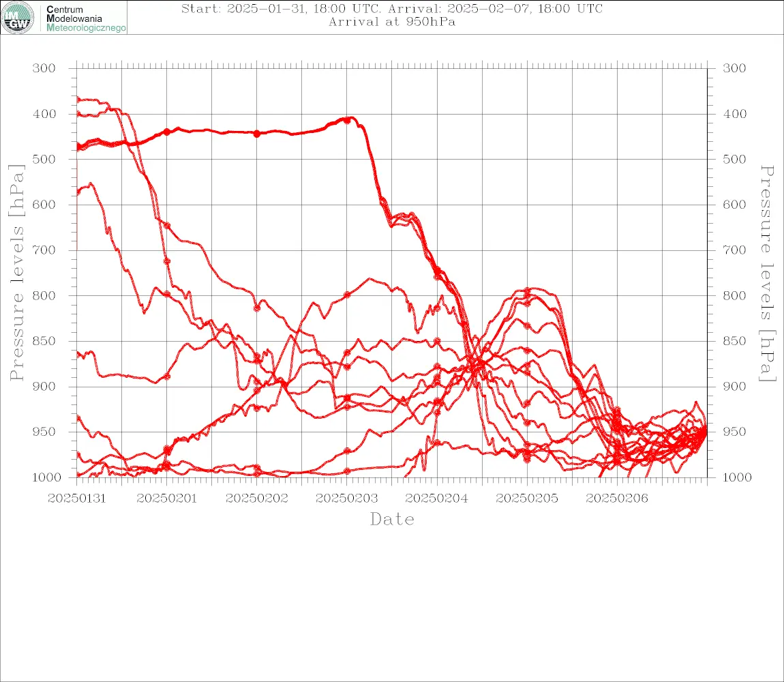Click the 700 label on right pressure axis
The width and height of the screenshot is (784, 682).
pyautogui.click(x=734, y=250)
